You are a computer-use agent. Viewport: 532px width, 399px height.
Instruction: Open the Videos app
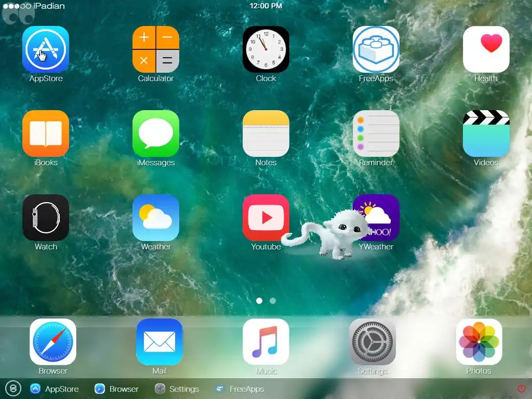click(486, 134)
